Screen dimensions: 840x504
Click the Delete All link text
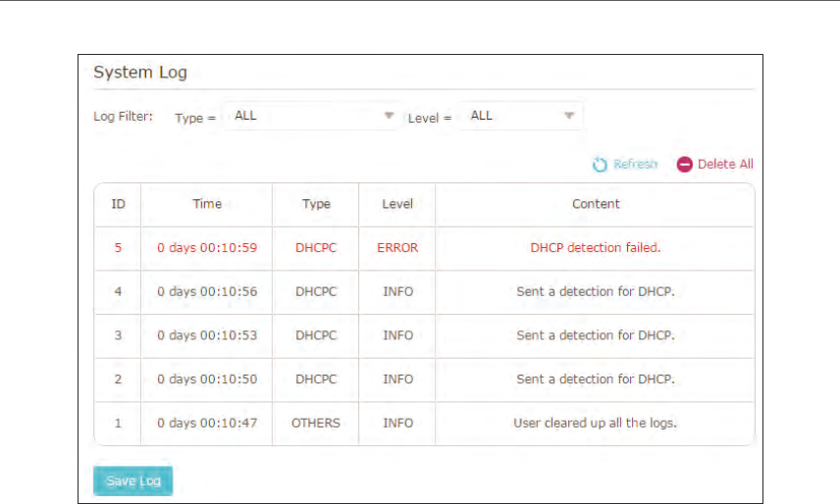[x=725, y=164]
